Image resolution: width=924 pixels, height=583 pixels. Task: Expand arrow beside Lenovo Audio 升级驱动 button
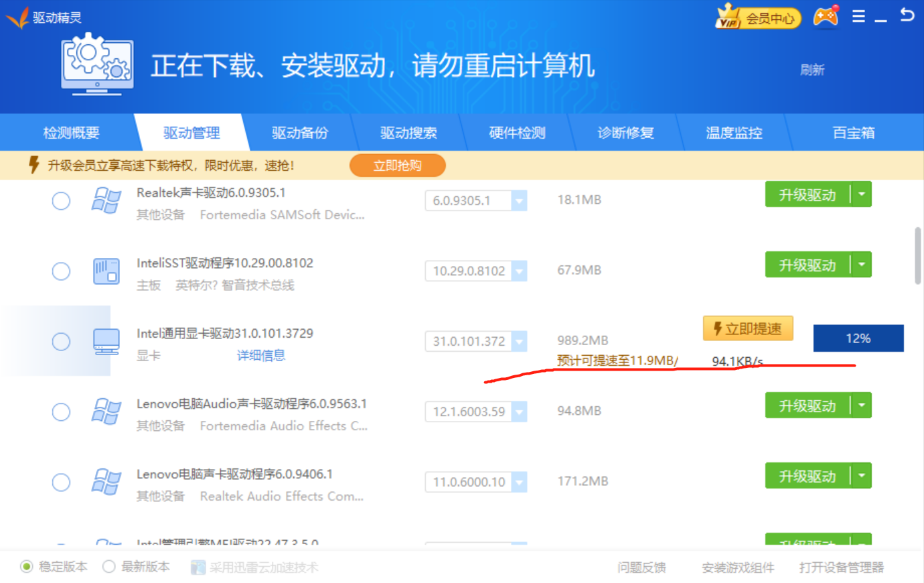862,405
